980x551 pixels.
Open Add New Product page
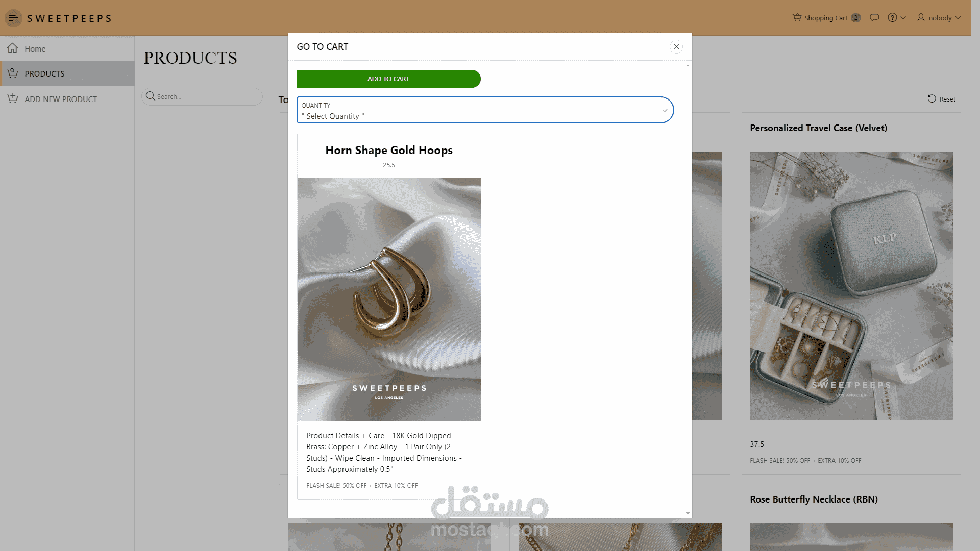[x=61, y=99]
